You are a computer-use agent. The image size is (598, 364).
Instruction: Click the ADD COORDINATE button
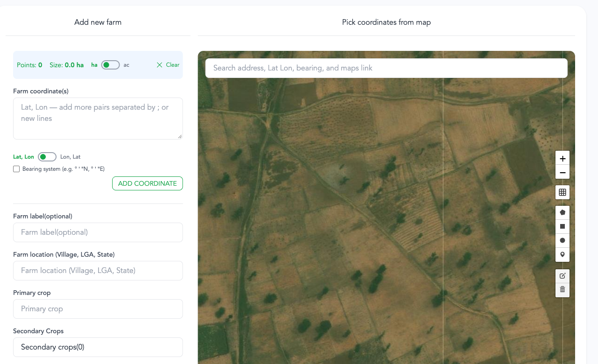pyautogui.click(x=147, y=183)
